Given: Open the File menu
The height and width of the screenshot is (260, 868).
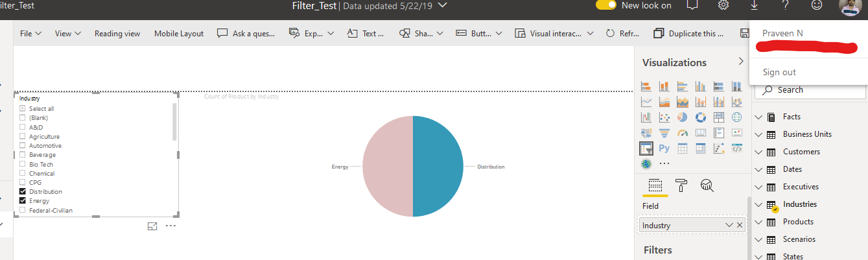Looking at the screenshot, I should (x=30, y=33).
